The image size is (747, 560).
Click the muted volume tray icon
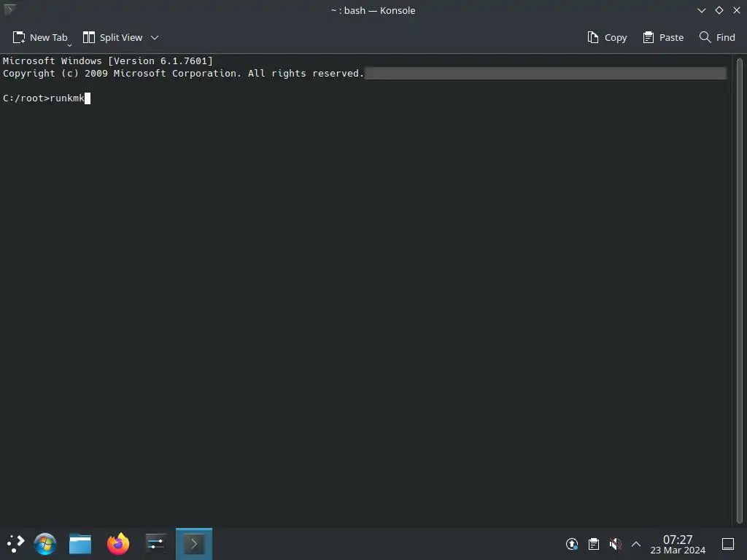click(615, 544)
